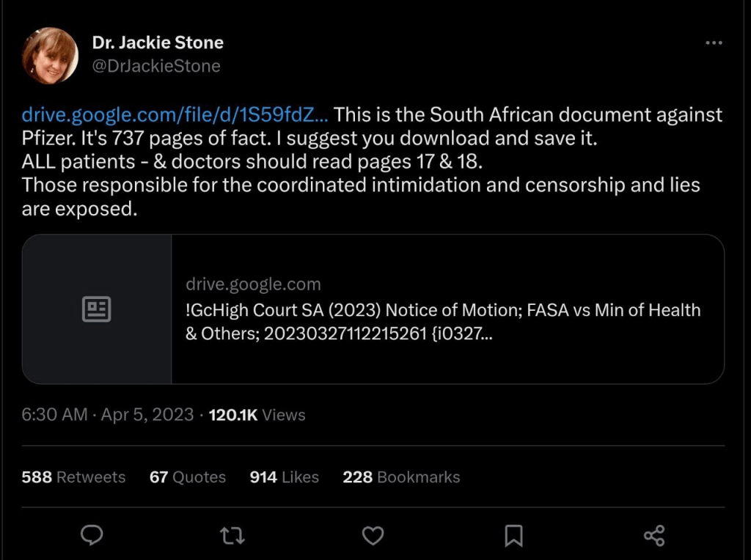Click the drive.google.com domain in card preview

coord(253,284)
